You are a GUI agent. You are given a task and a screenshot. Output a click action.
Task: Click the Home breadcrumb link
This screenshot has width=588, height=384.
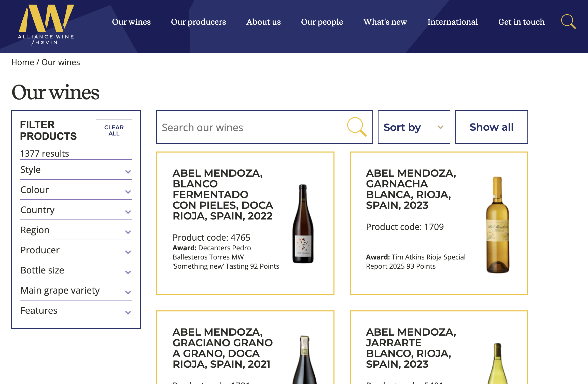point(23,62)
